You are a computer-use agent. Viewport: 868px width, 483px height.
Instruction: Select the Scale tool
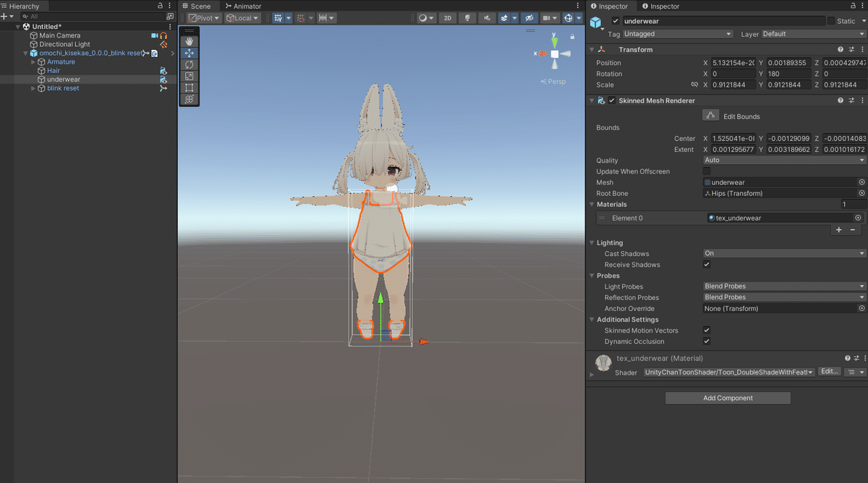(x=189, y=76)
